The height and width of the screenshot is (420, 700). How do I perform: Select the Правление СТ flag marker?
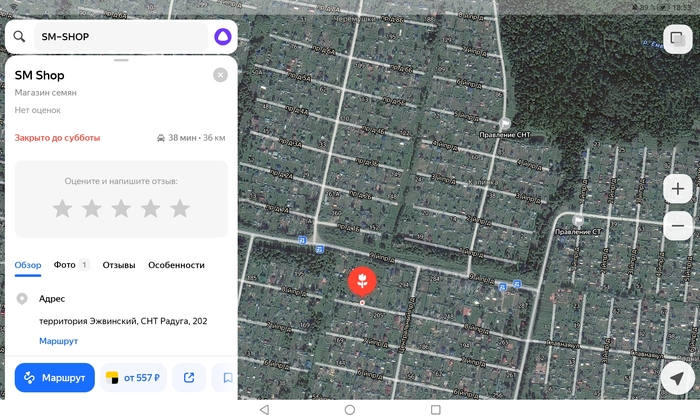pyautogui.click(x=578, y=220)
